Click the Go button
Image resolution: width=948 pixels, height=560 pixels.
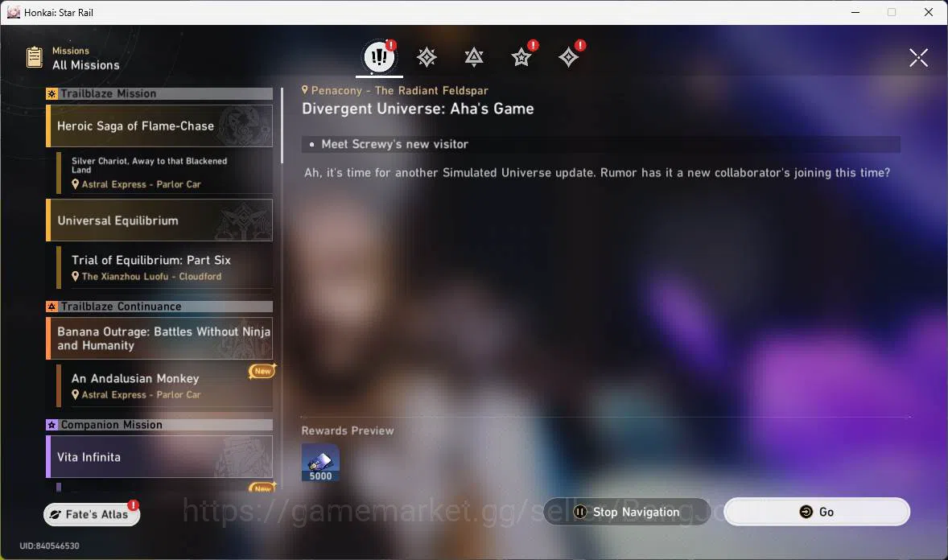coord(817,512)
